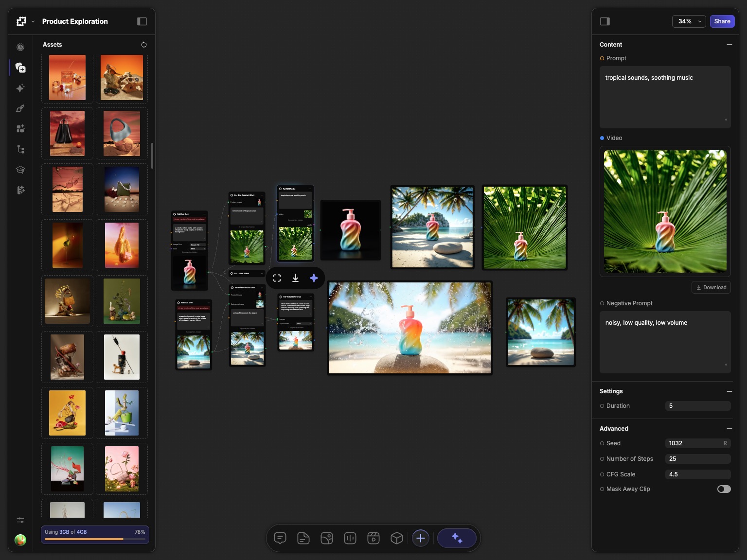Image resolution: width=747 pixels, height=560 pixels.
Task: Refresh the Assets list
Action: click(144, 45)
